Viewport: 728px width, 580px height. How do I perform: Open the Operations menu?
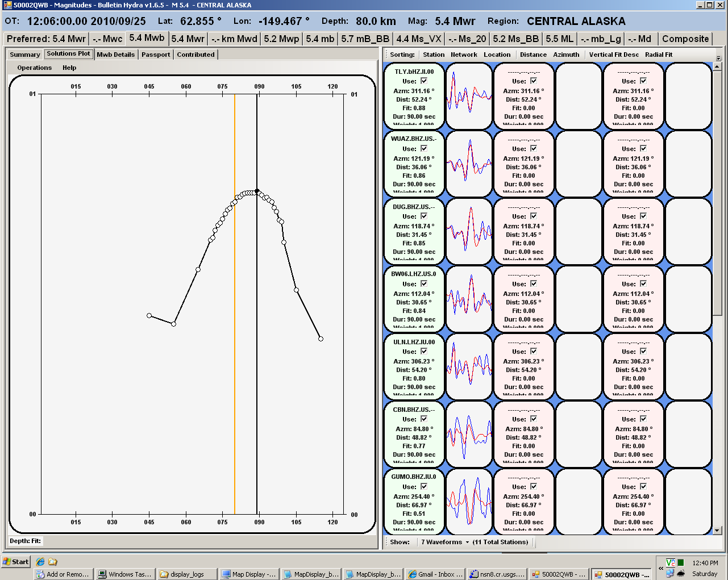pyautogui.click(x=34, y=68)
